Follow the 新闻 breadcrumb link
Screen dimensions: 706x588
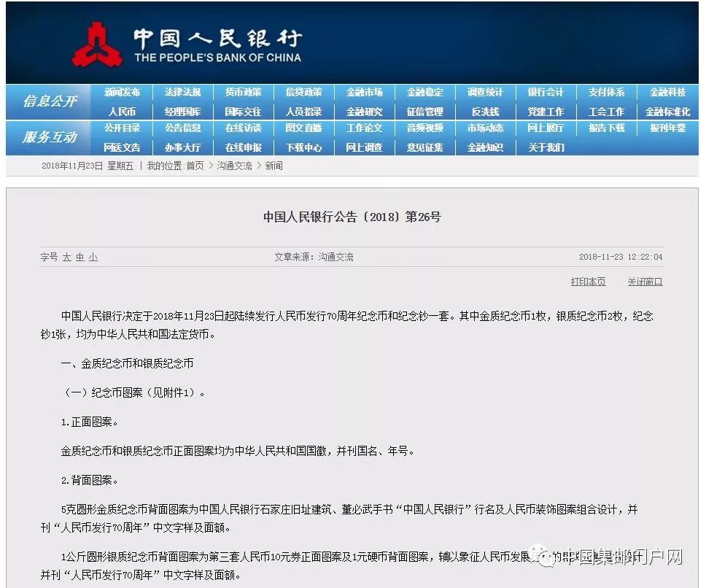[274, 166]
